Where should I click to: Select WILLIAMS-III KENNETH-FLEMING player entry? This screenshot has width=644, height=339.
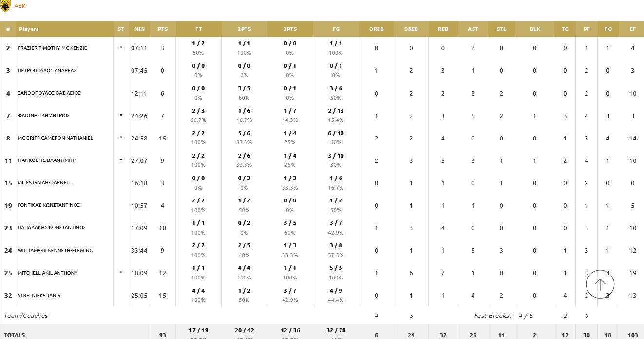coord(55,251)
